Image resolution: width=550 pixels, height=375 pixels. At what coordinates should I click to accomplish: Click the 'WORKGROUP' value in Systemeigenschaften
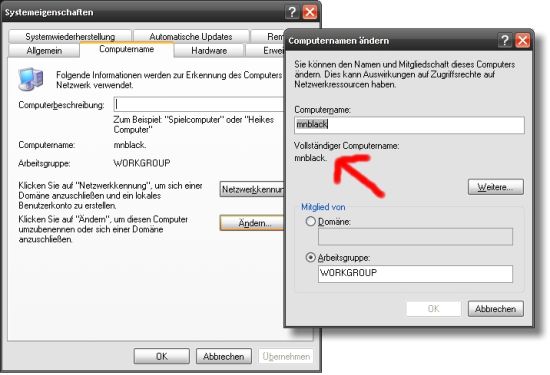click(x=142, y=163)
